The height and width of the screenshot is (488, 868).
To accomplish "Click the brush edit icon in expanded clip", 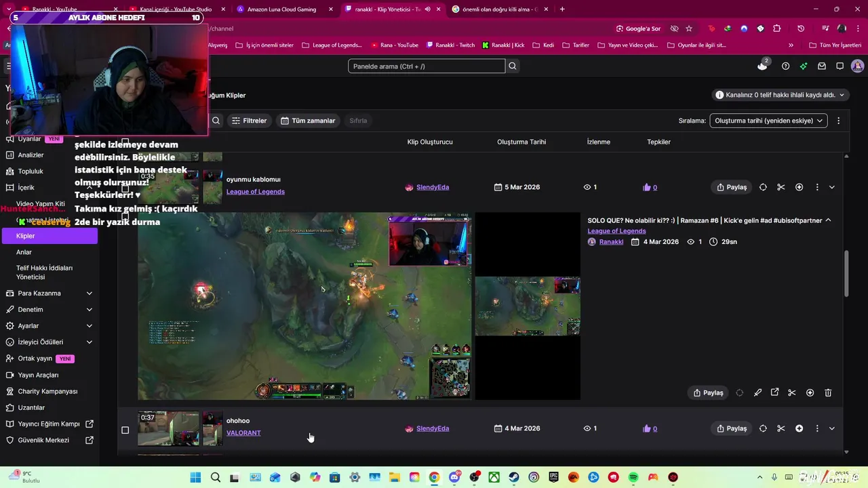I will click(757, 392).
